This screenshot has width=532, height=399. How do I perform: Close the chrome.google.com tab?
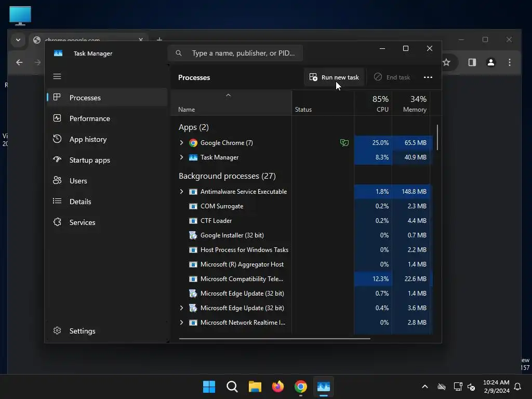coord(141,39)
